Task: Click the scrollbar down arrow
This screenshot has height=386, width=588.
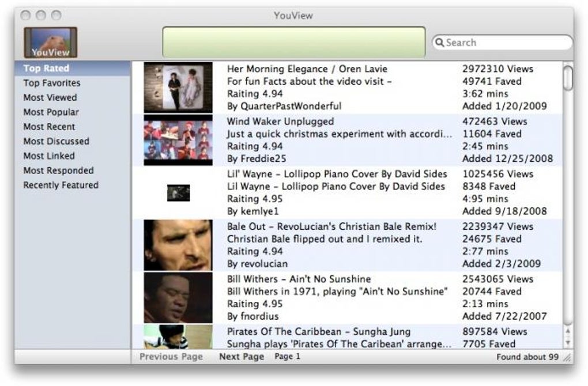Action: [568, 343]
